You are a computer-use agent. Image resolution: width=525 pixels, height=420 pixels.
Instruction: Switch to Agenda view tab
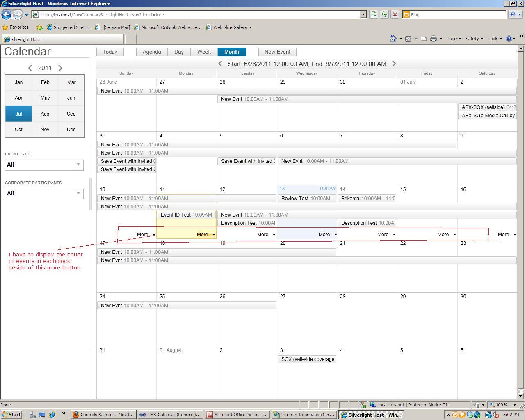152,52
